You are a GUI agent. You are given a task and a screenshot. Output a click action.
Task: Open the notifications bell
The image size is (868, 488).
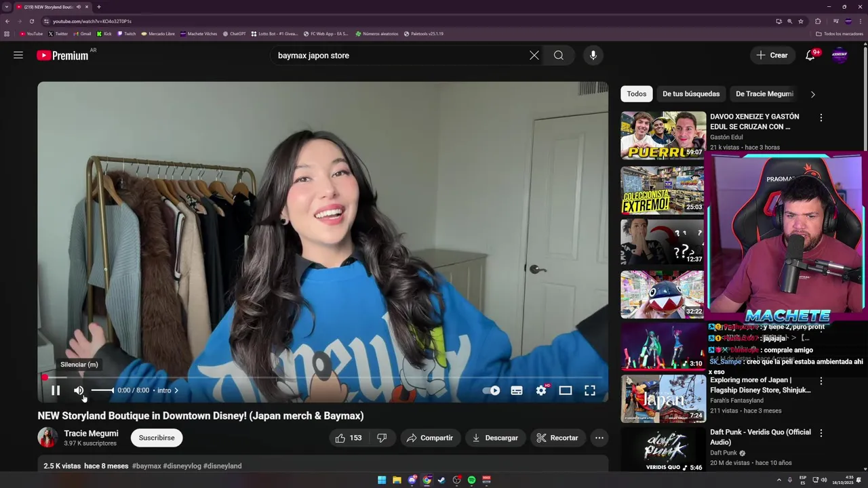point(810,56)
